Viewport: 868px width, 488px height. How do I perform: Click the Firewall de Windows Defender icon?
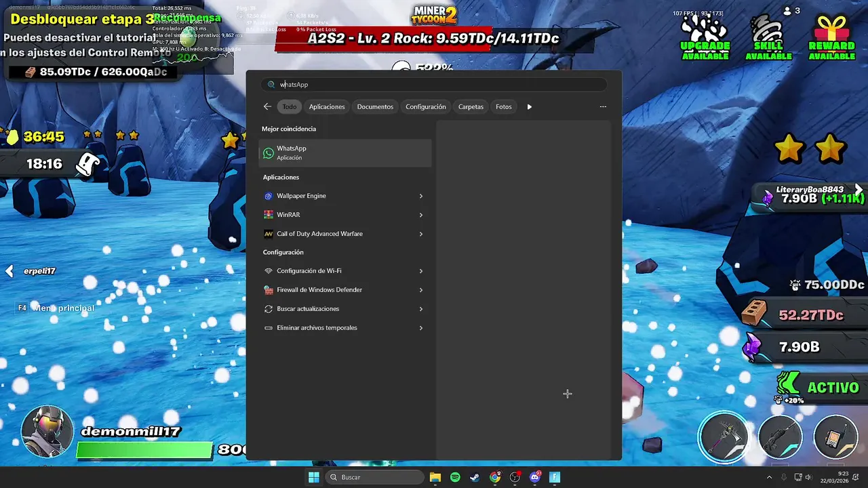point(269,290)
